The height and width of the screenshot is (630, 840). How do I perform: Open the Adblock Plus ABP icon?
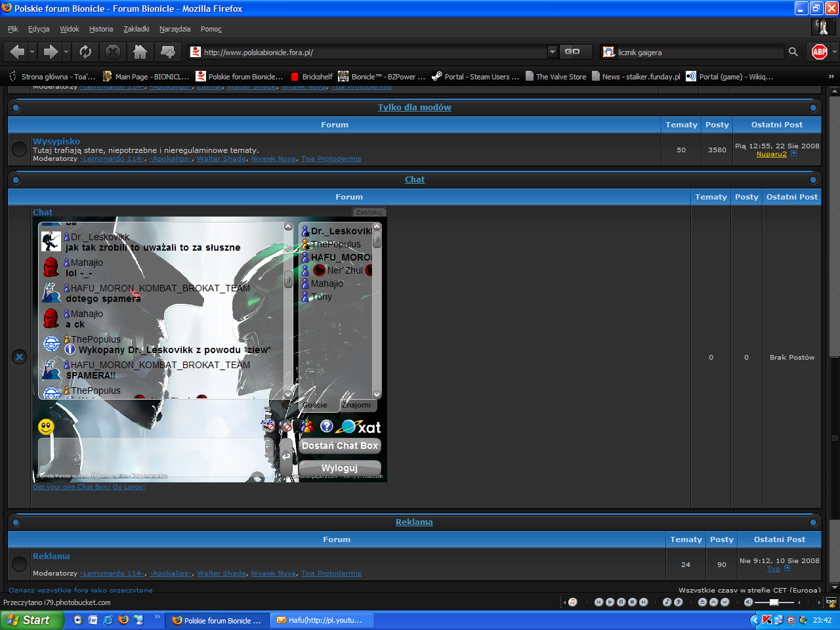[820, 52]
